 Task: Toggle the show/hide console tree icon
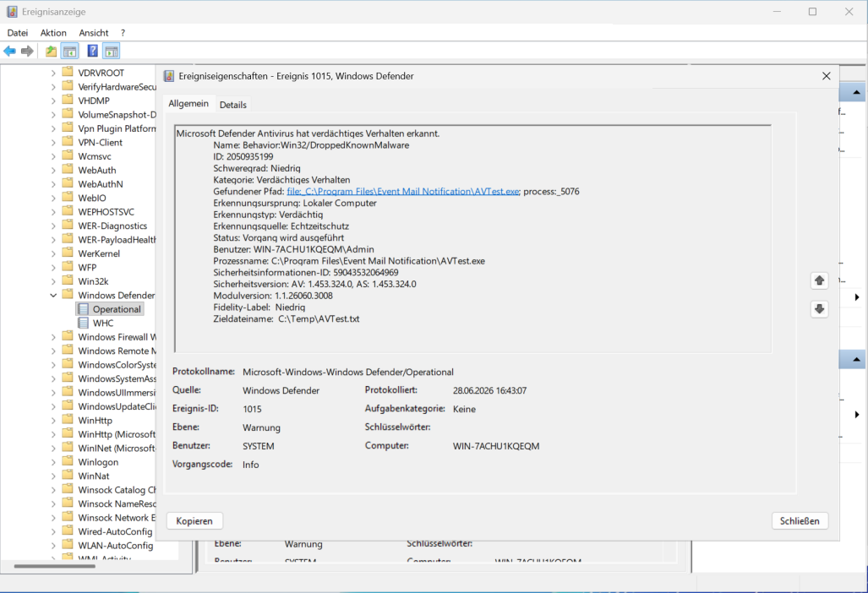pos(70,52)
